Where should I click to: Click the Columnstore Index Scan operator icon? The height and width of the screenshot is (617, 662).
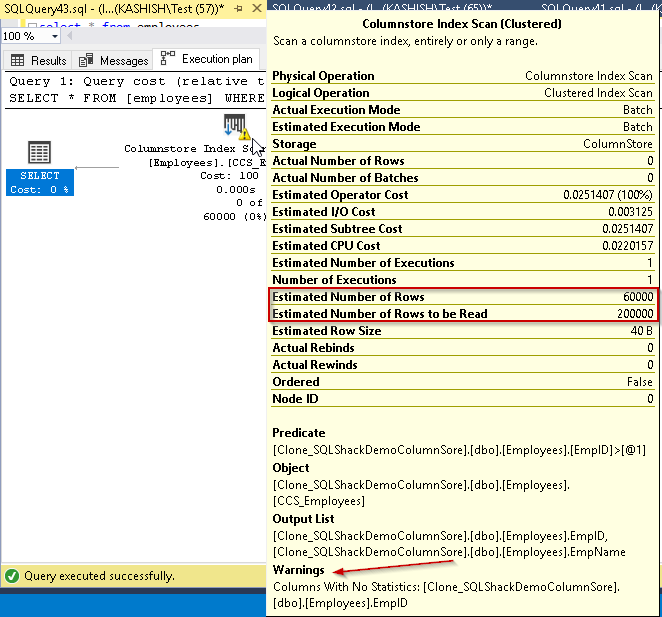point(234,125)
